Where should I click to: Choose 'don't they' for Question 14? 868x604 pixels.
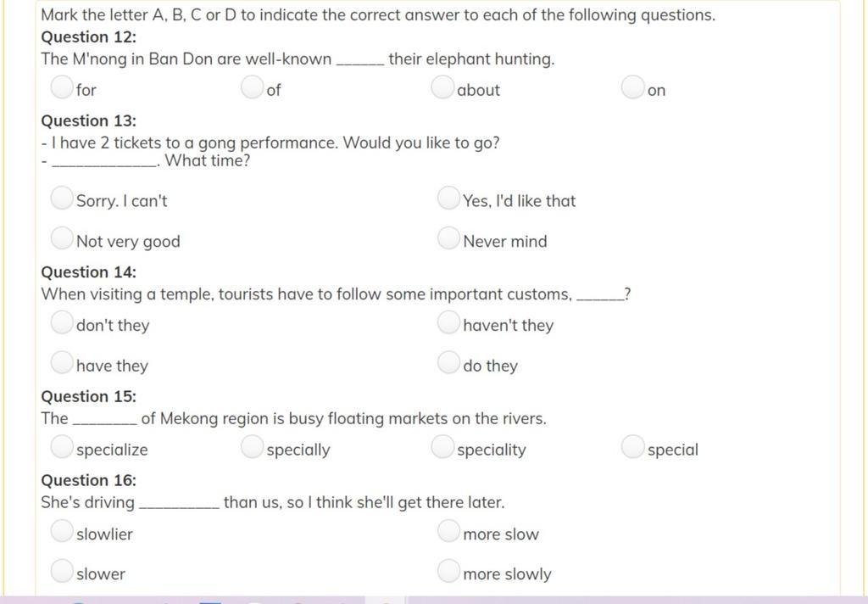tap(61, 322)
